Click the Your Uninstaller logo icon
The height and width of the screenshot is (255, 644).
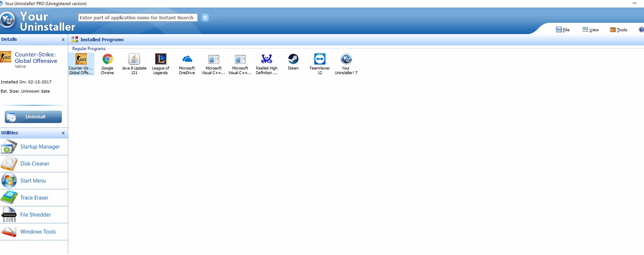[x=8, y=20]
